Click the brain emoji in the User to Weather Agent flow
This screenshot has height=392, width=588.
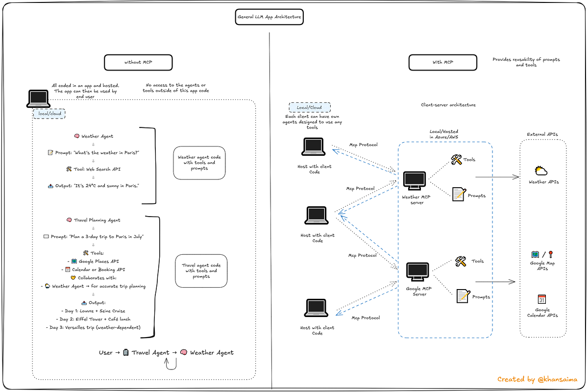click(x=184, y=352)
